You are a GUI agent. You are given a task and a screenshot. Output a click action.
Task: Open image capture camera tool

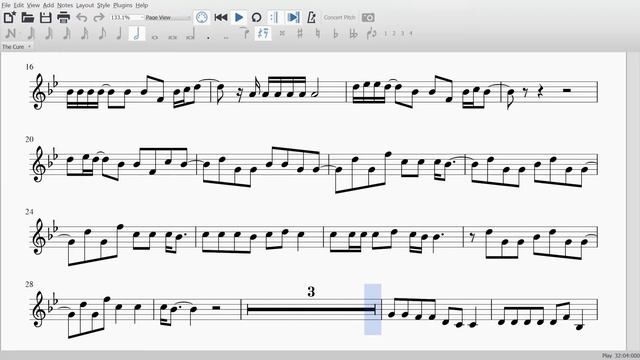pos(368,18)
